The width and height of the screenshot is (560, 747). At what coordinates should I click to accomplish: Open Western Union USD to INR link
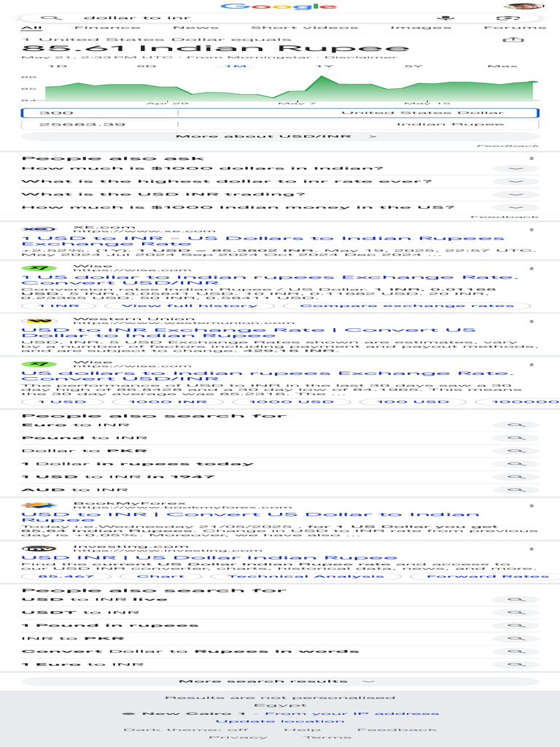(x=249, y=333)
